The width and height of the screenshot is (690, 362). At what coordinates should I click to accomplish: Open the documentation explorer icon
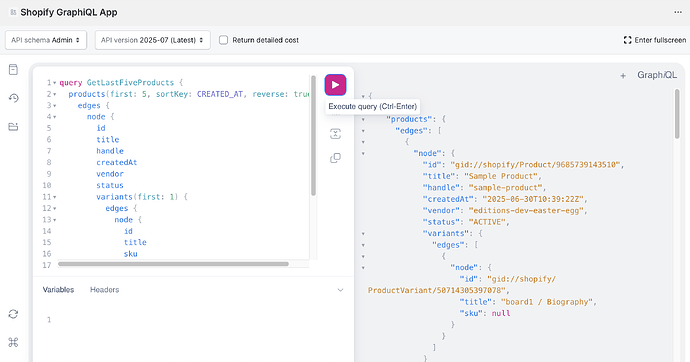[x=13, y=69]
